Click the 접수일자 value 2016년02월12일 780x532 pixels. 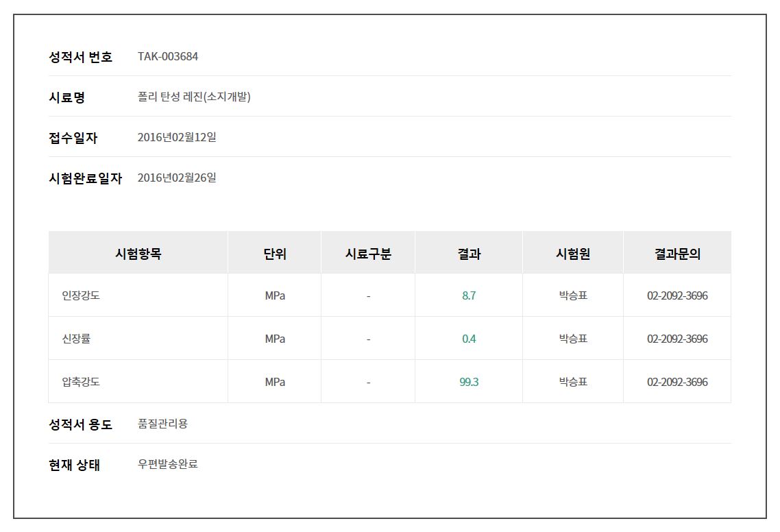pyautogui.click(x=177, y=137)
